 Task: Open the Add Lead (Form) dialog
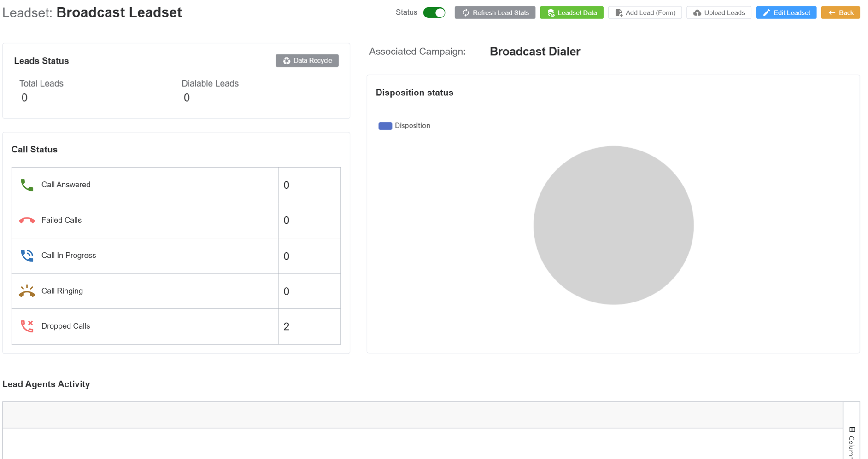645,13
